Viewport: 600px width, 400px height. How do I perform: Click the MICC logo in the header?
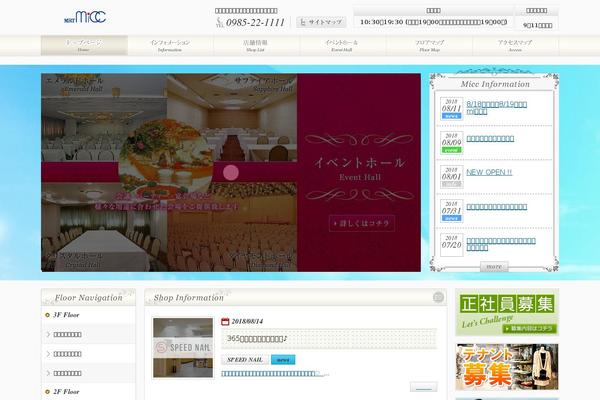tap(85, 17)
